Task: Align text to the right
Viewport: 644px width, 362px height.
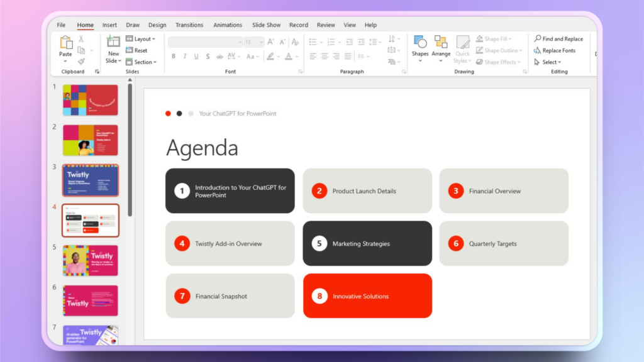Action: pyautogui.click(x=336, y=56)
